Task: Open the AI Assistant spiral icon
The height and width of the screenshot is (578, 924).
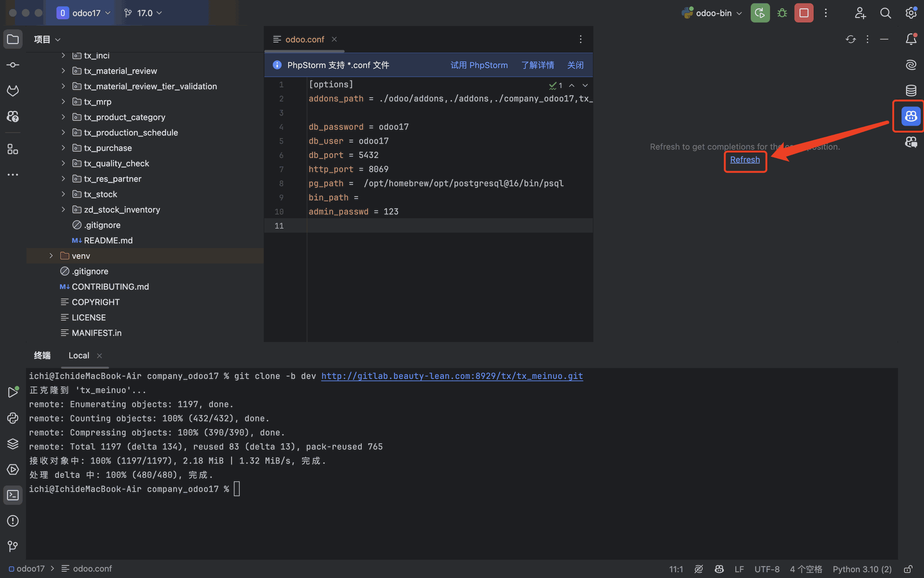Action: click(x=911, y=65)
